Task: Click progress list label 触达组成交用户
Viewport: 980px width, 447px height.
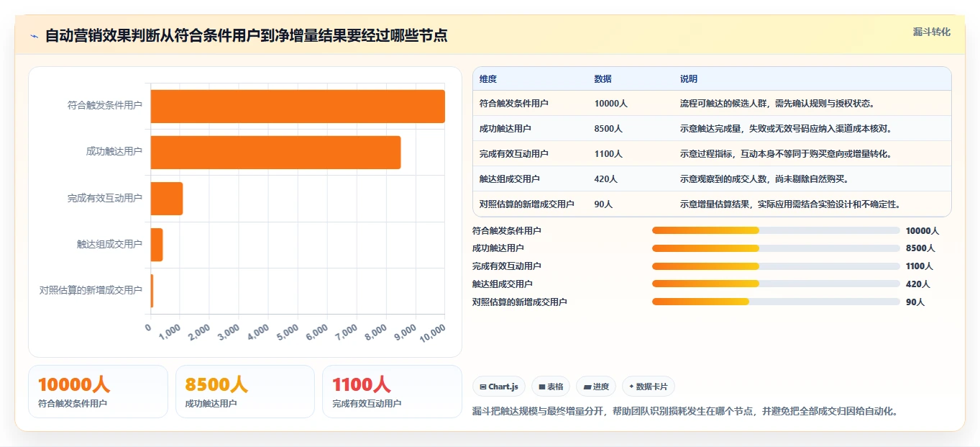Action: pos(503,284)
